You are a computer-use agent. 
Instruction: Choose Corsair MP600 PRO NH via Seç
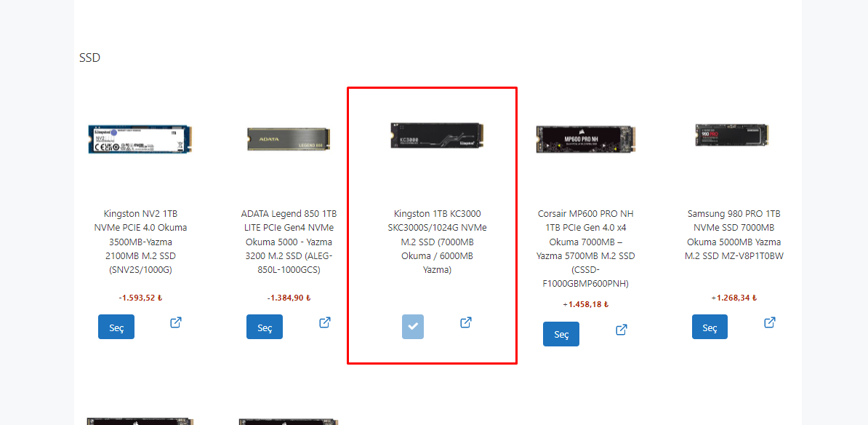coord(561,334)
